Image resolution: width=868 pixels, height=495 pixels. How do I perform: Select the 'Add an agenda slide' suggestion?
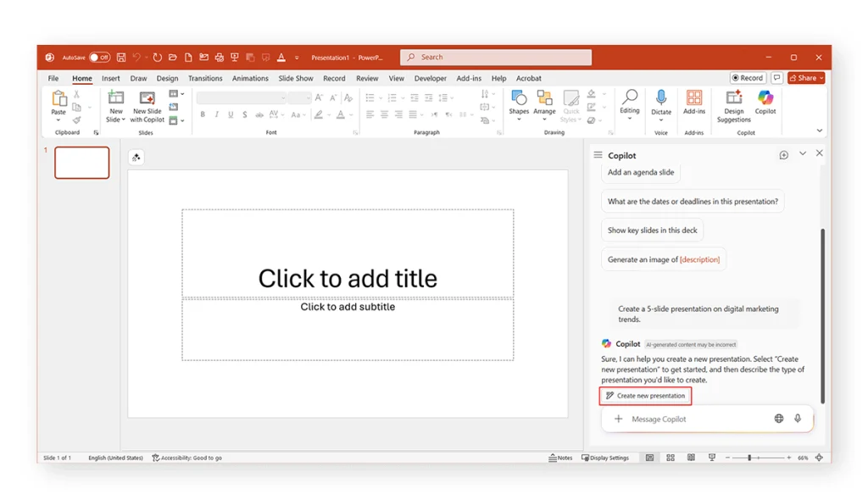pos(641,172)
